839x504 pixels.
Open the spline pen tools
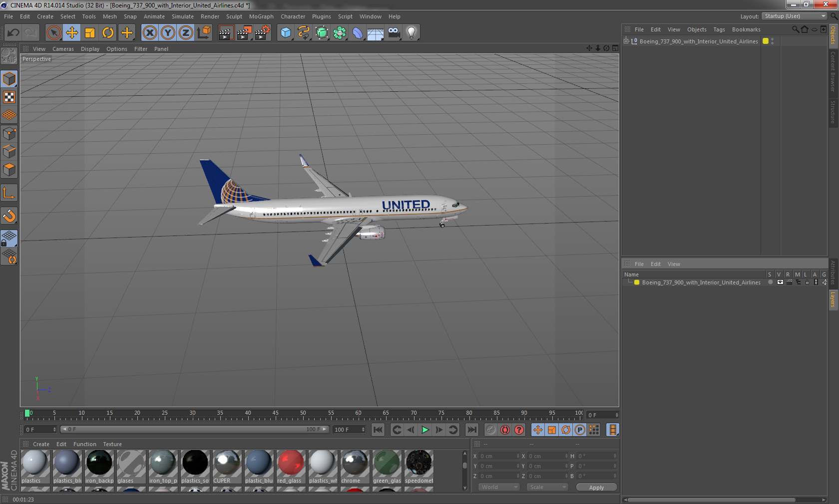point(304,33)
